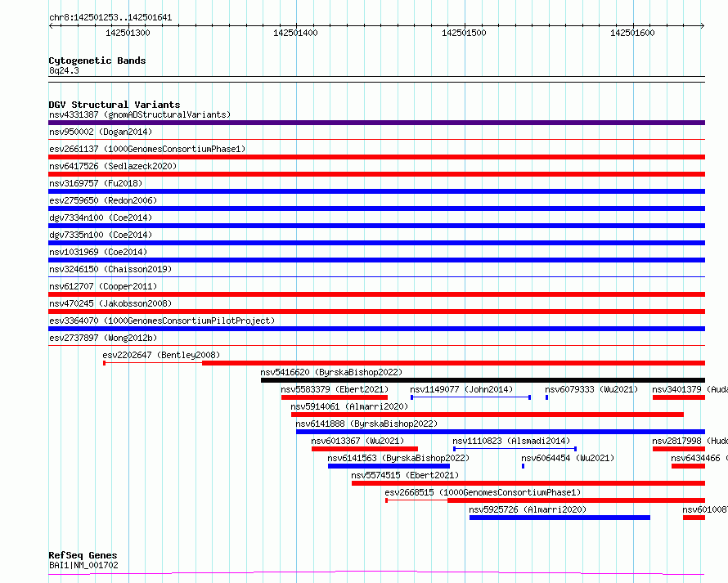Click the chr8:142501253..142501641 region label

point(110,17)
